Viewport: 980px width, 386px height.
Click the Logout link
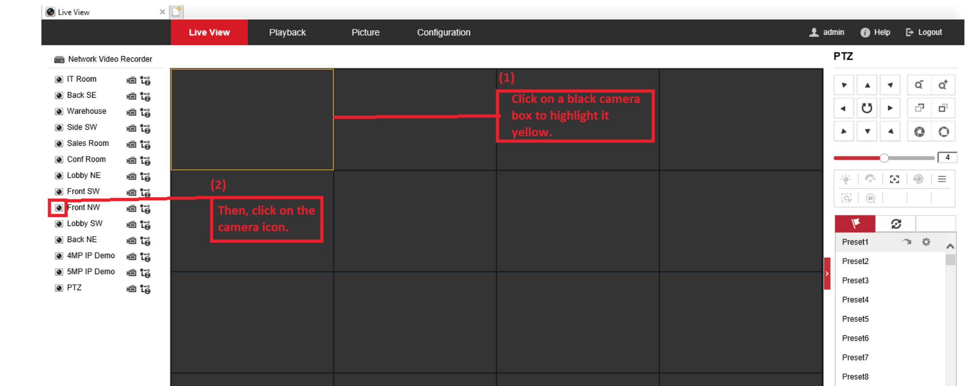[924, 32]
